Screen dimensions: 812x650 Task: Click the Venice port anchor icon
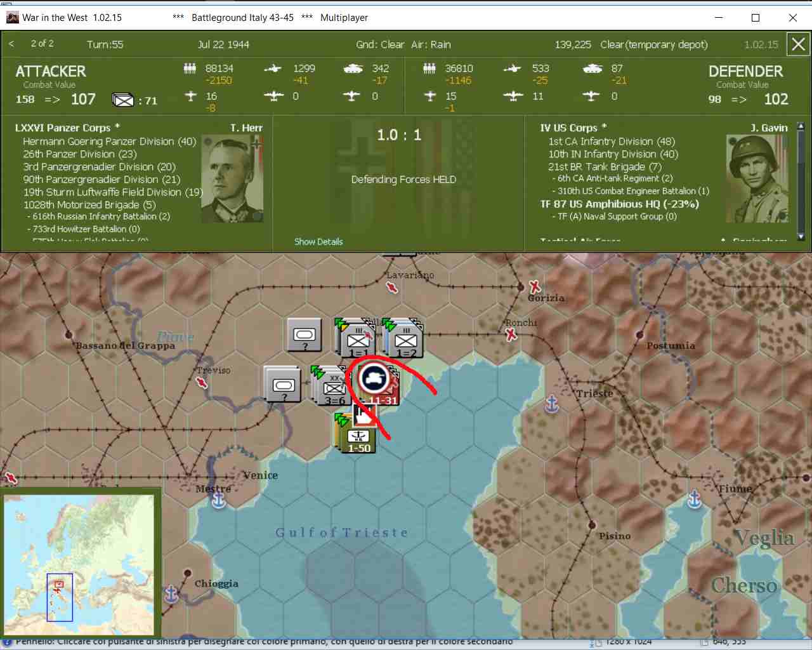coord(218,500)
